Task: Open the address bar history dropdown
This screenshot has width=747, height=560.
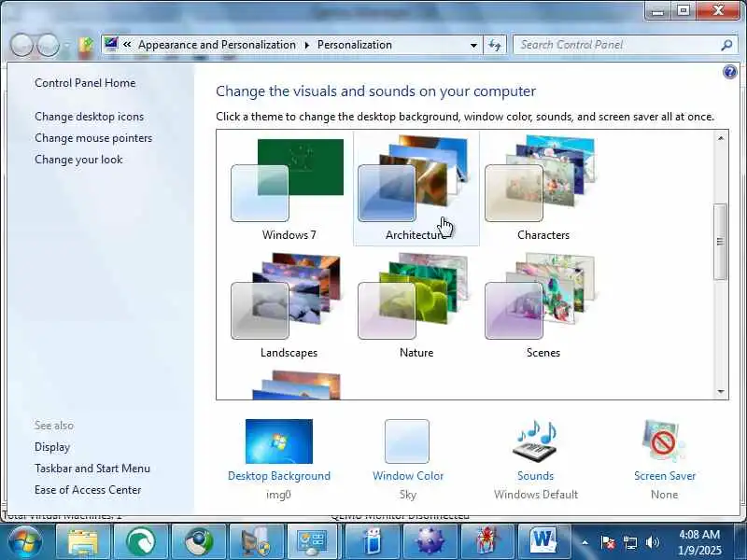Action: click(x=473, y=46)
